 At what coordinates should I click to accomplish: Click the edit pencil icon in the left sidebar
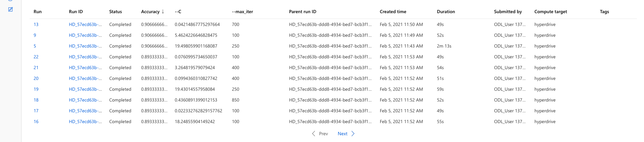click(10, 9)
